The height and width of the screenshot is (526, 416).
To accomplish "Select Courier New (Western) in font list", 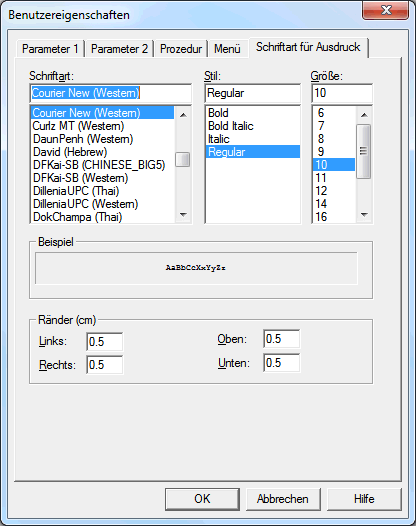I will click(x=103, y=113).
